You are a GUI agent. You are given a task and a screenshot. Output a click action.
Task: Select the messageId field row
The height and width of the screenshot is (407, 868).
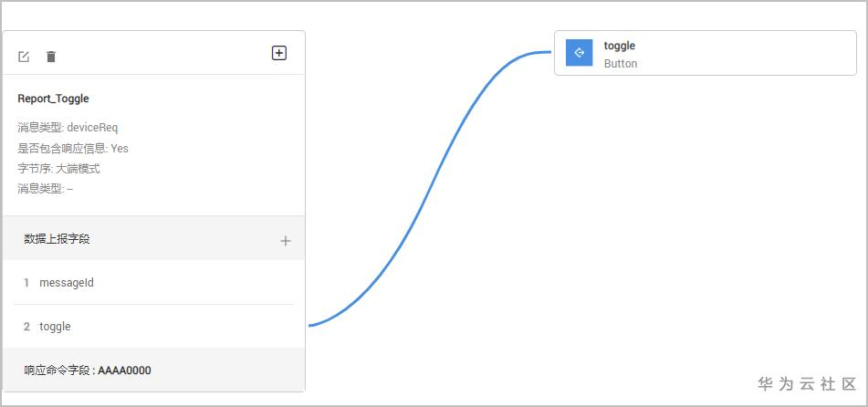tap(67, 283)
